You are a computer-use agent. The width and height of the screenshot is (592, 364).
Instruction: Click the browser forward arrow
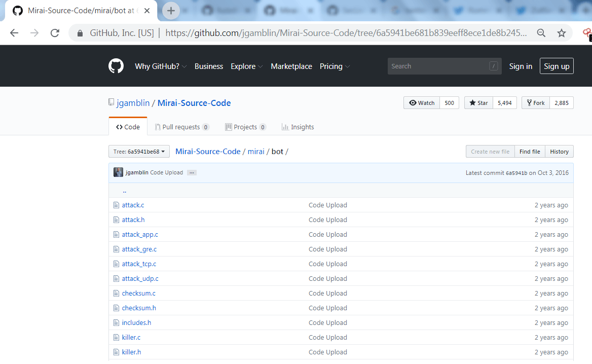click(x=34, y=33)
